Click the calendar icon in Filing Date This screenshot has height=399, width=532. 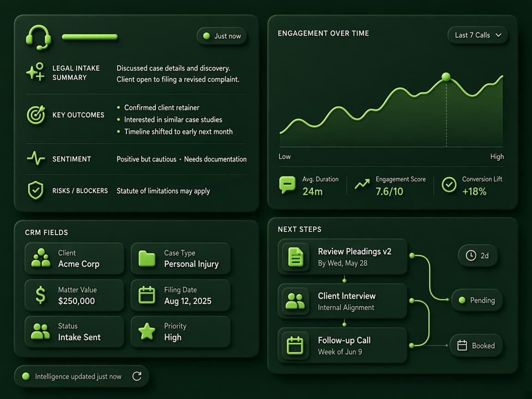[147, 295]
